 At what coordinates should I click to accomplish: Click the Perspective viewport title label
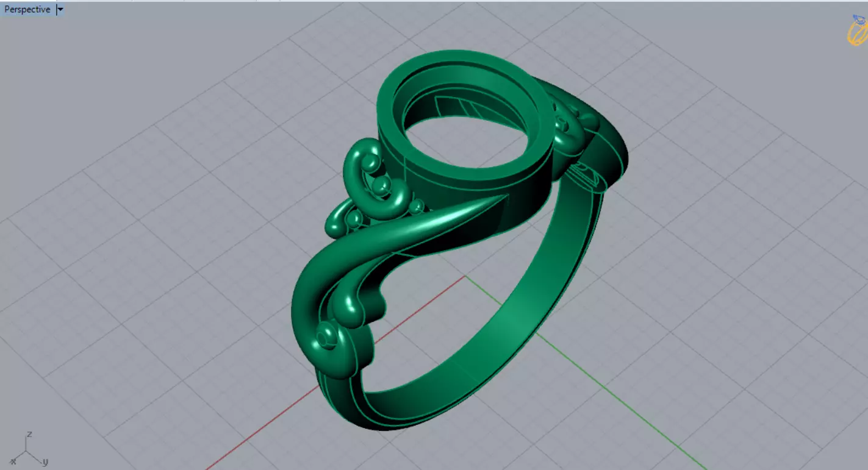(27, 10)
